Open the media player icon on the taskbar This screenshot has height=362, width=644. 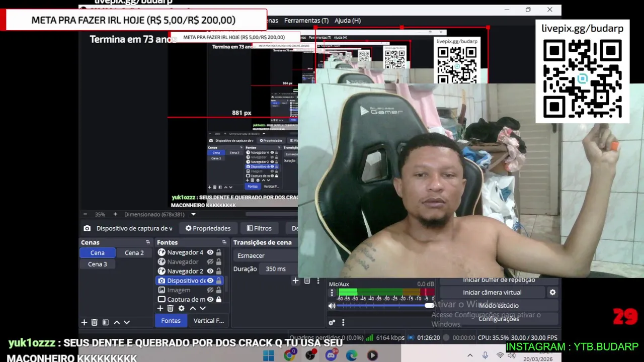(372, 355)
